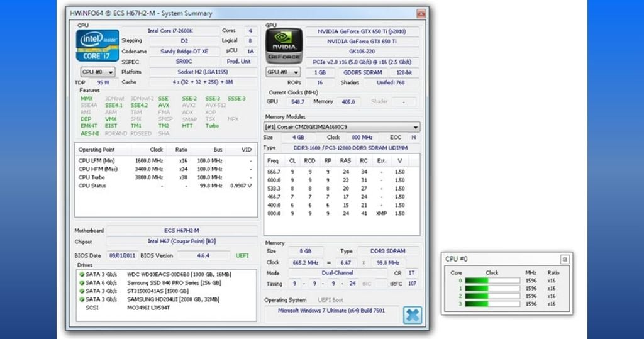This screenshot has width=644, height=339.
Task: Click the Operating Point column header
Action: tap(96, 150)
